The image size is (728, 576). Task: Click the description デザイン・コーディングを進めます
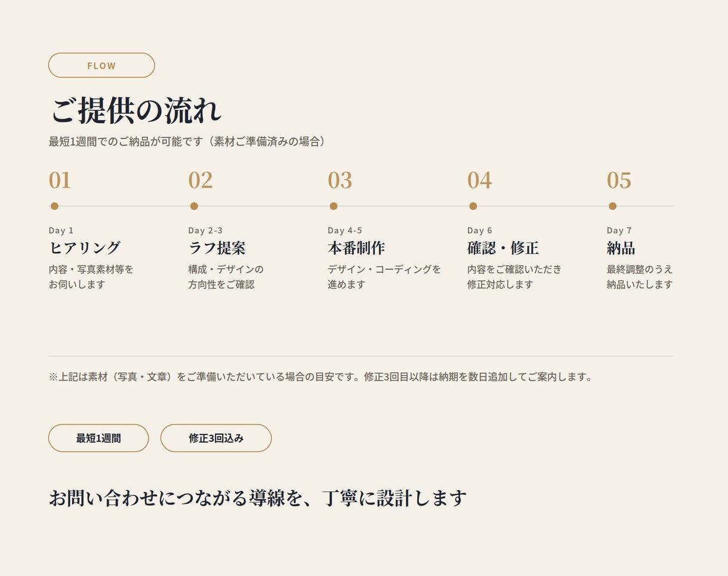click(384, 277)
